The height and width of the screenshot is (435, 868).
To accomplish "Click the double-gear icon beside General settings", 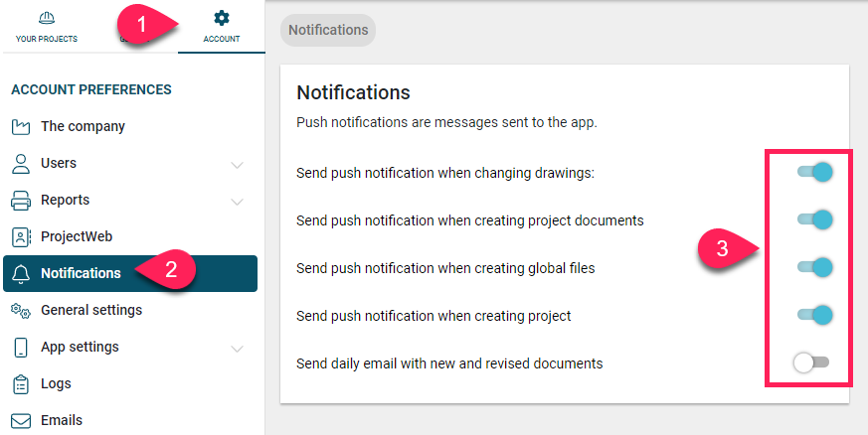I will tap(21, 311).
